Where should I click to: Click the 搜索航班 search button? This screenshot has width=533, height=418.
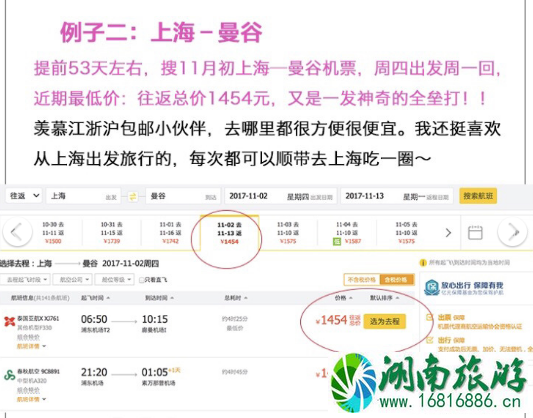478,196
